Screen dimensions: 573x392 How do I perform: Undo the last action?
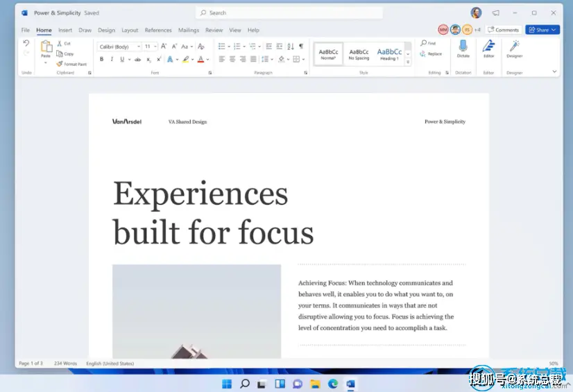click(26, 43)
